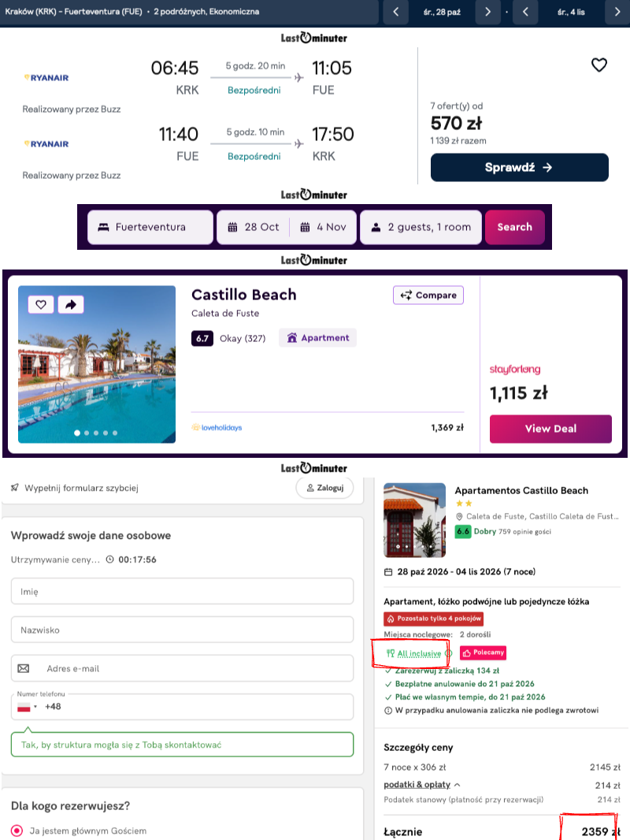The image size is (630, 840).
Task: Click the Sprawdź flight offer button
Action: [519, 167]
